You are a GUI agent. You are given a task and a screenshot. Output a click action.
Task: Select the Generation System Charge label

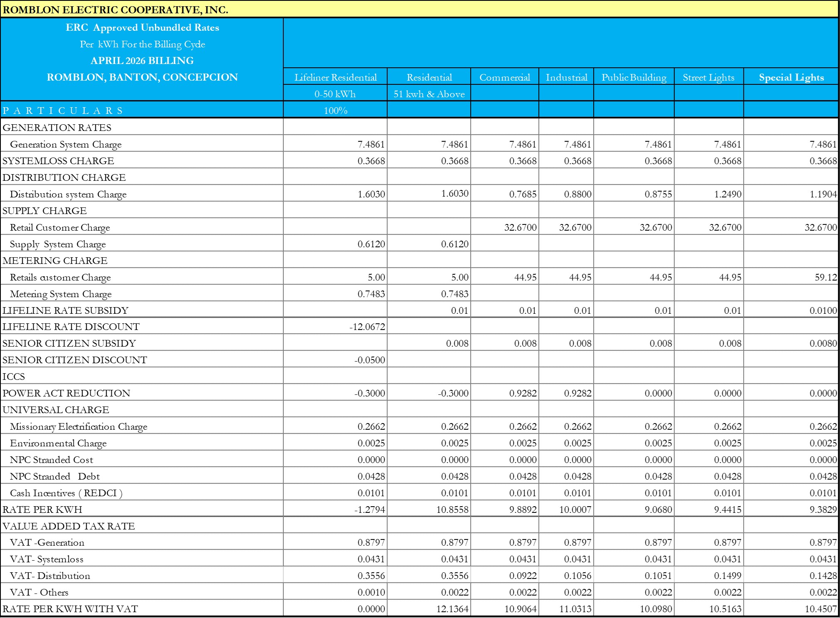coord(66,144)
